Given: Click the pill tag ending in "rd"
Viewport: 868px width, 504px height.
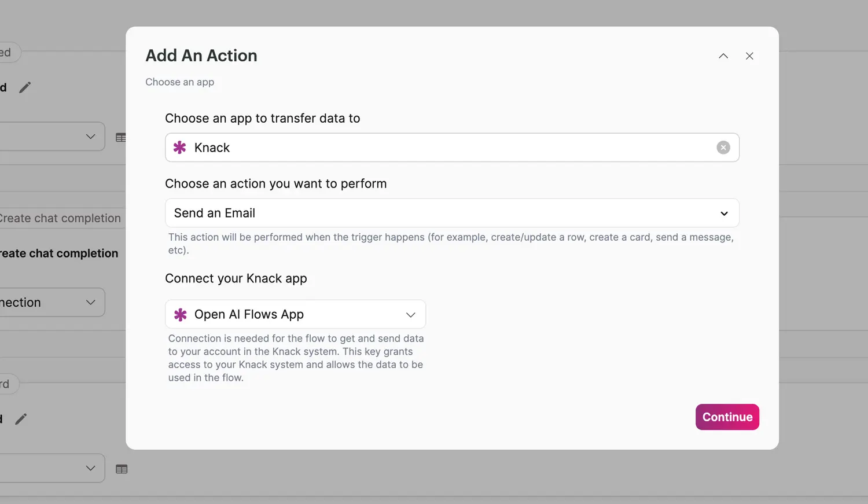Looking at the screenshot, I should click(x=6, y=384).
